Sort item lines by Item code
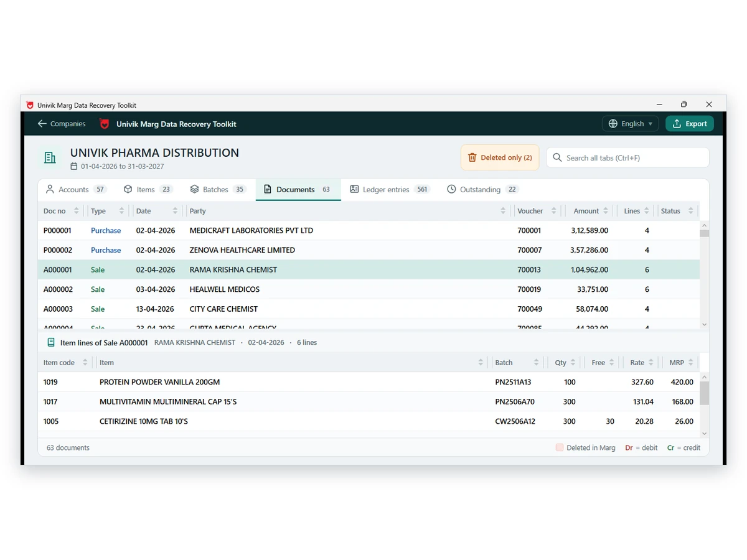 point(66,362)
